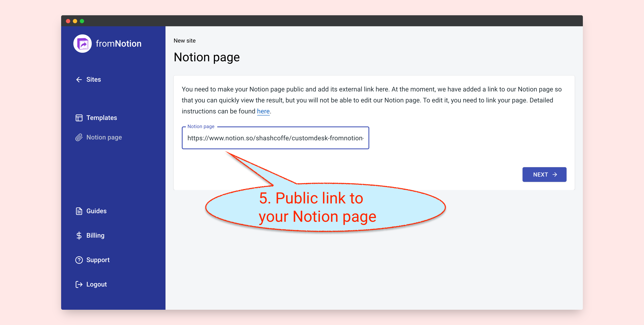Viewport: 644px width, 325px height.
Task: Click the fromNotion logo icon
Action: pyautogui.click(x=83, y=44)
